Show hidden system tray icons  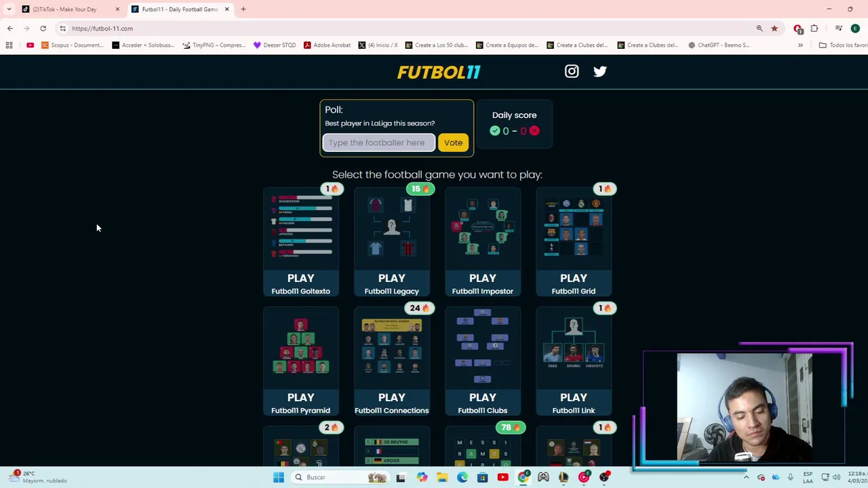pyautogui.click(x=747, y=477)
